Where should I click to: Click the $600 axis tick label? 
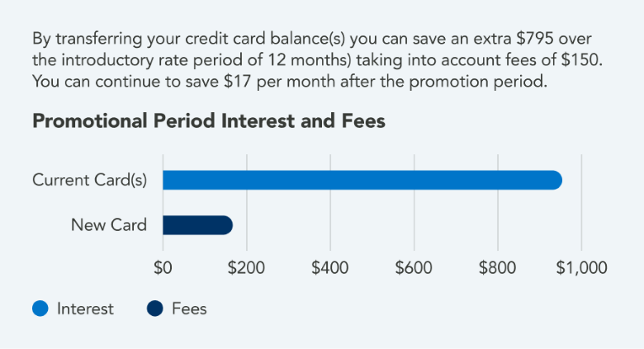[413, 268]
